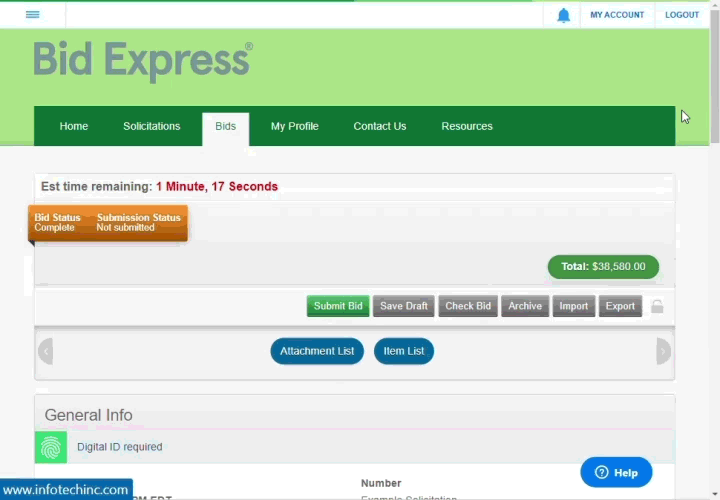The height and width of the screenshot is (500, 720).
Task: Run Check Bid
Action: [468, 306]
